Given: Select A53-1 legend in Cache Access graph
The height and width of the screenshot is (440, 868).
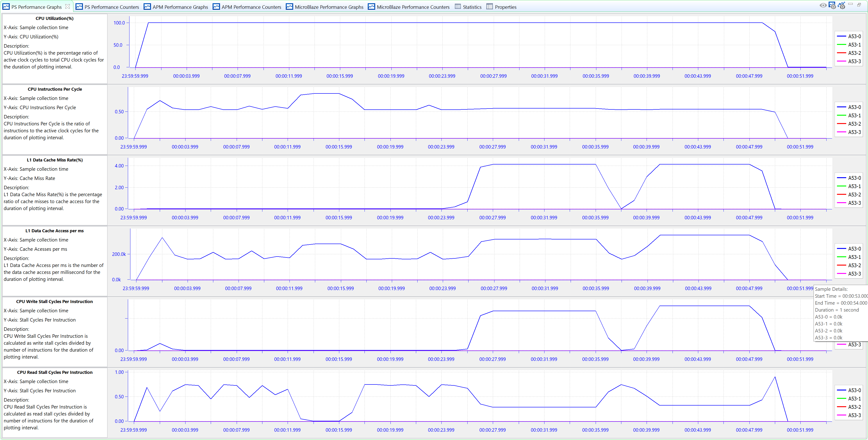Looking at the screenshot, I should 849,257.
